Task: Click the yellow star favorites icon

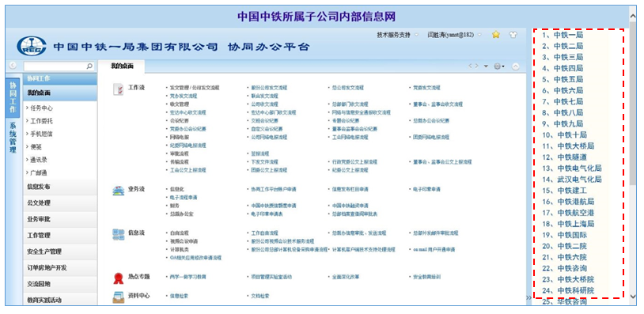Action: click(496, 35)
